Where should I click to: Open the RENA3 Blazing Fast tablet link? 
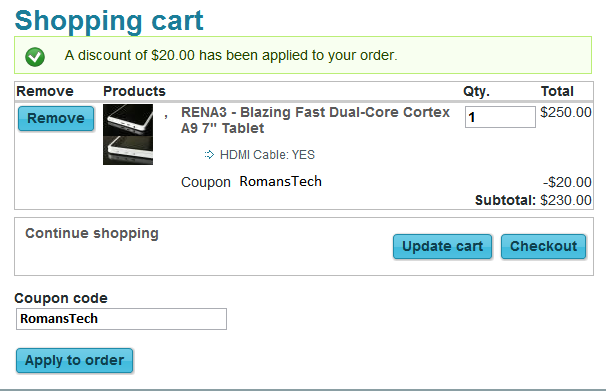(315, 120)
